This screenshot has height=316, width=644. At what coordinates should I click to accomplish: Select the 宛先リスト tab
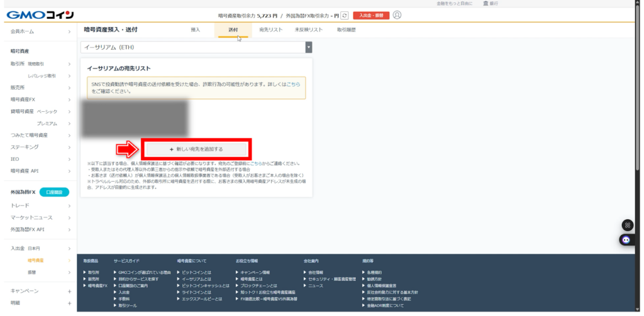coord(270,30)
